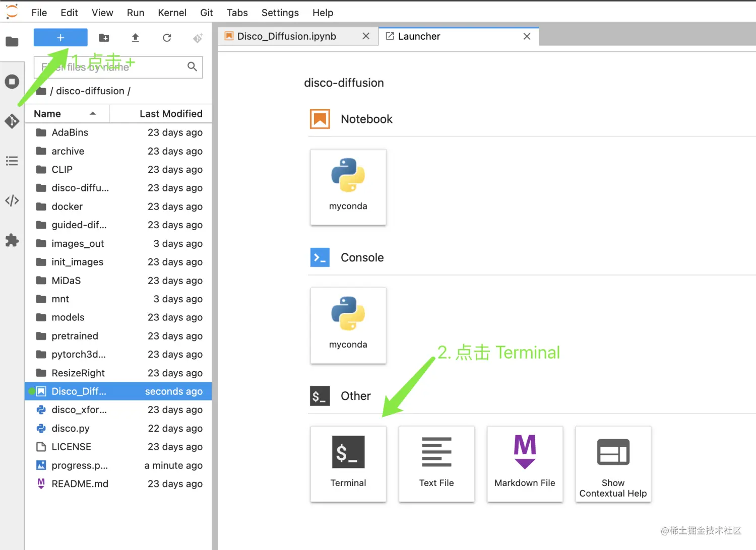756x550 pixels.
Task: Click the JupyterLab logo icon
Action: pyautogui.click(x=12, y=12)
